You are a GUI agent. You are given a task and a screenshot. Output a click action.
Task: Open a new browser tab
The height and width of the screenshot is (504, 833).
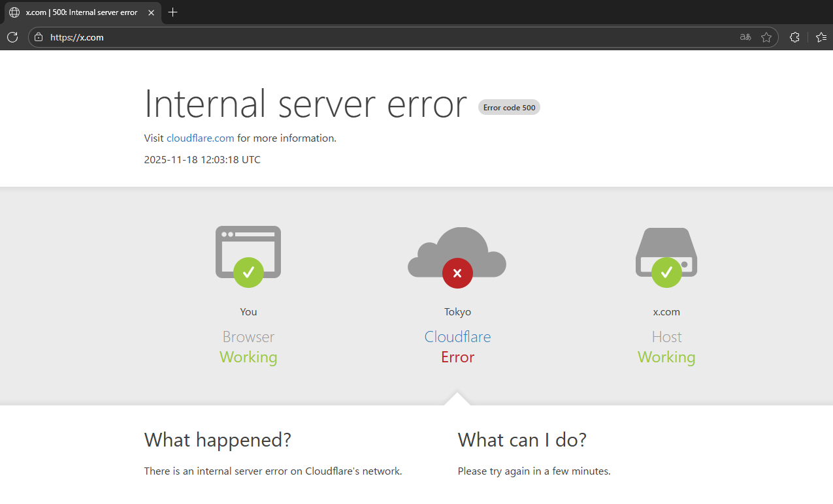click(x=173, y=12)
